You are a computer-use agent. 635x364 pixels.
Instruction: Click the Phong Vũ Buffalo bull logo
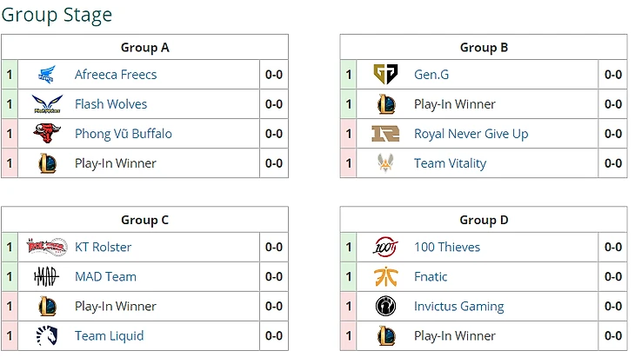[x=47, y=134]
